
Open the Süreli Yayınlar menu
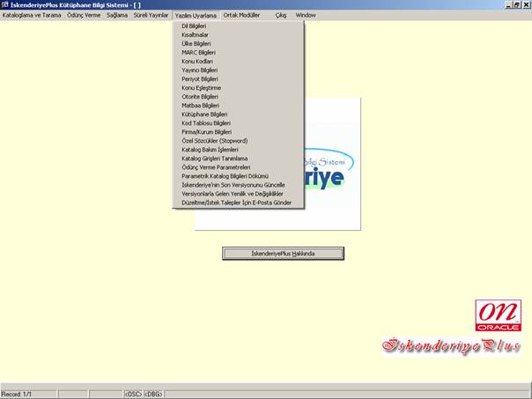[151, 15]
